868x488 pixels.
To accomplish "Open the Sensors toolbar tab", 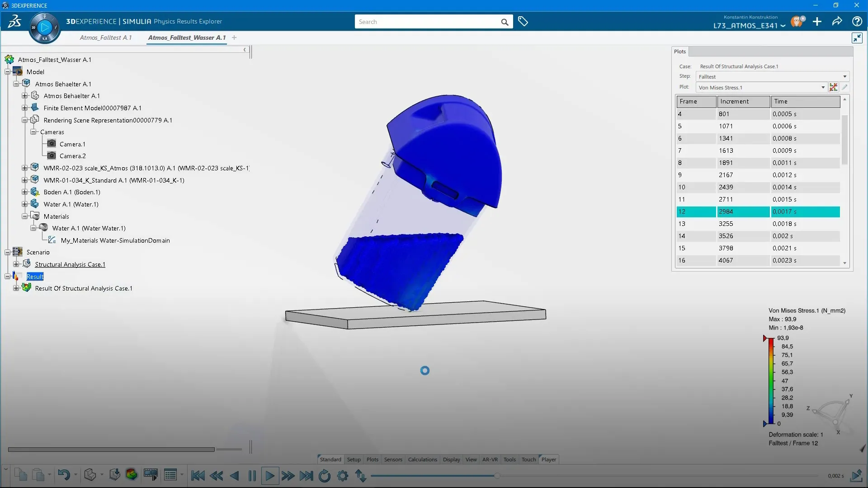I will pyautogui.click(x=393, y=460).
